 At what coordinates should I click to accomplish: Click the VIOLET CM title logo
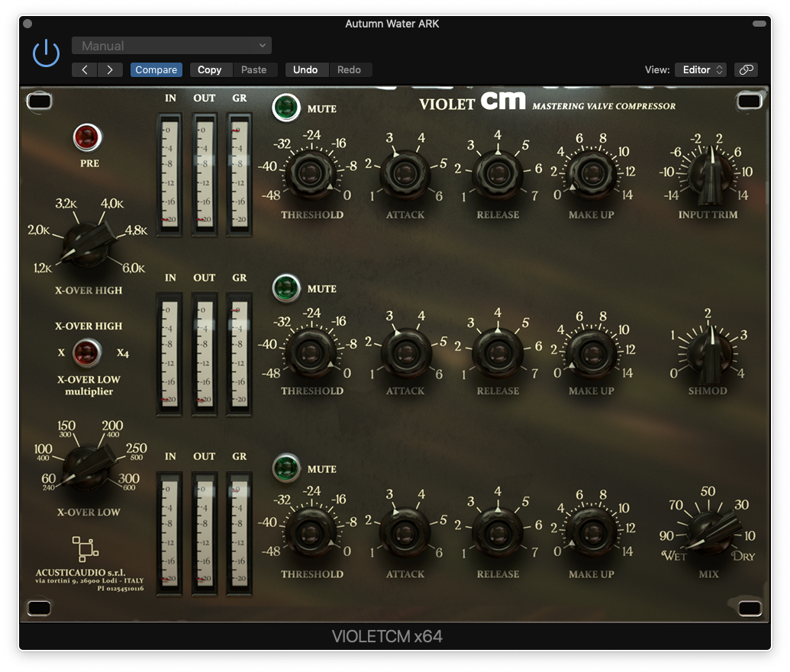472,101
